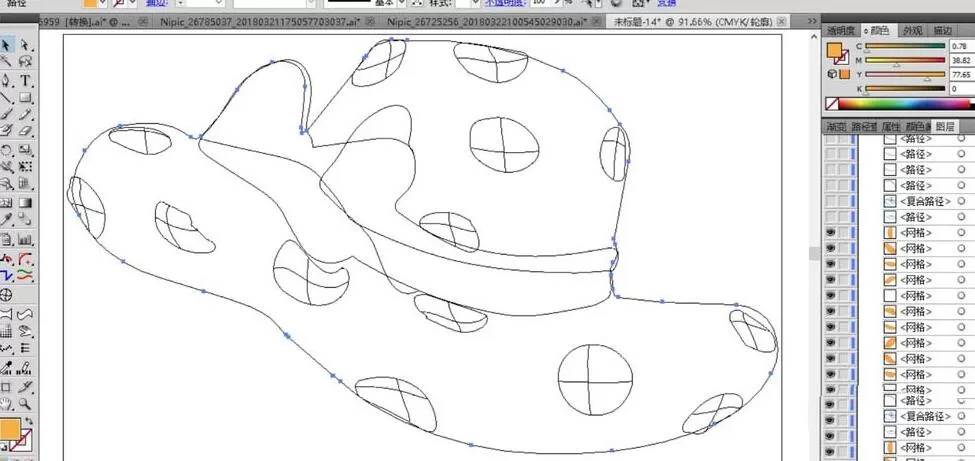Click the Y (yellow) slider track
Image resolution: width=975 pixels, height=461 pixels.
click(x=905, y=75)
